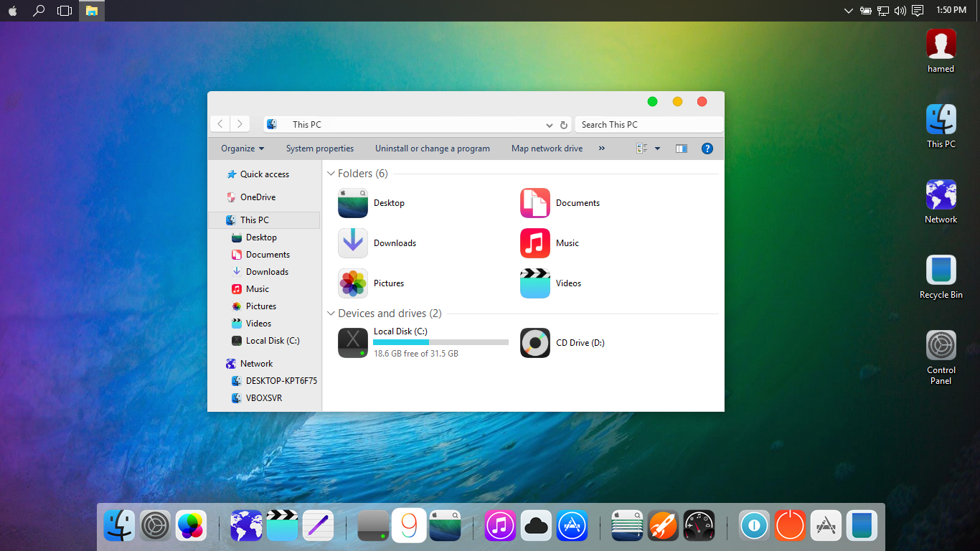This screenshot has width=980, height=551.
Task: Click the battery icon in the system tray
Action: [866, 11]
